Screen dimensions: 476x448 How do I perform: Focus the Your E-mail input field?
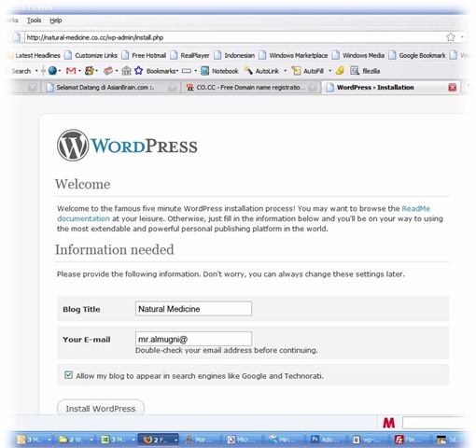pos(193,339)
